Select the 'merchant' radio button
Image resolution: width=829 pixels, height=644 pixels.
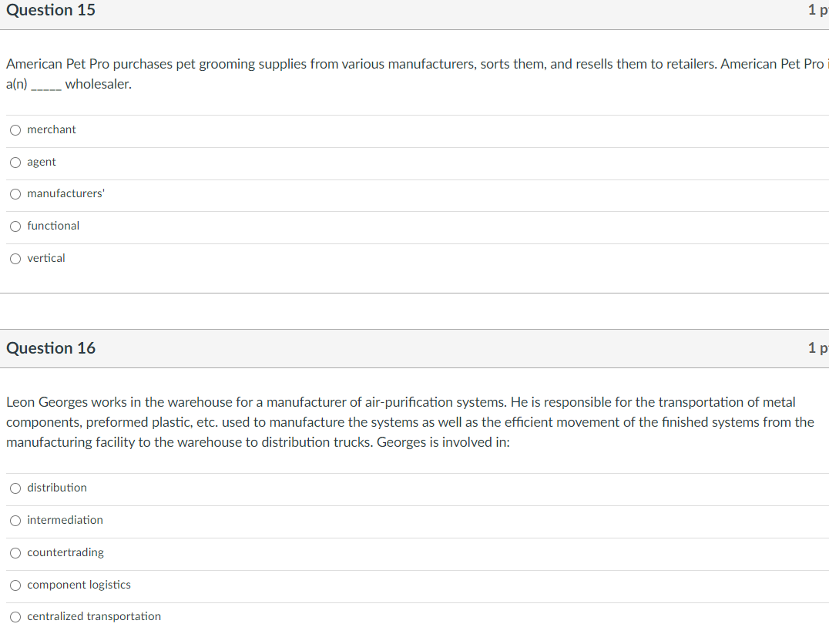click(x=15, y=130)
